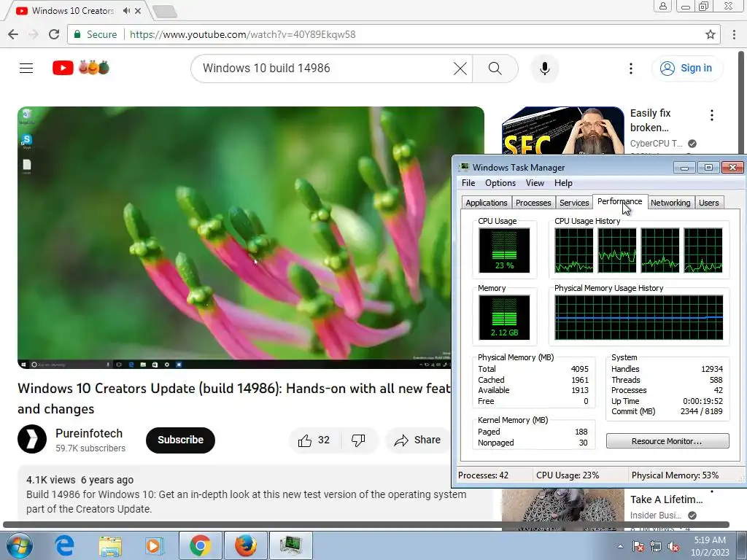This screenshot has height=560, width=747.
Task: Open Pureinfotech channel name link
Action: point(89,433)
